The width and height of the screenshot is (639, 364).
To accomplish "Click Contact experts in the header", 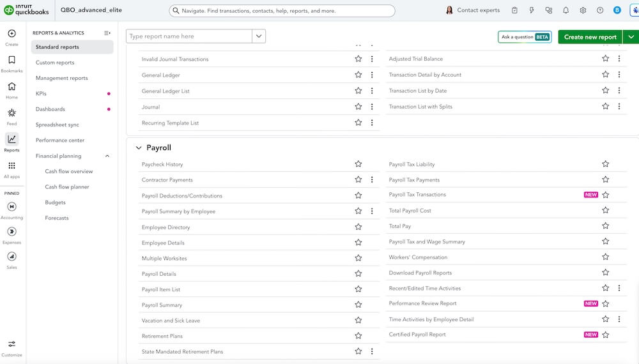I will coord(473,10).
